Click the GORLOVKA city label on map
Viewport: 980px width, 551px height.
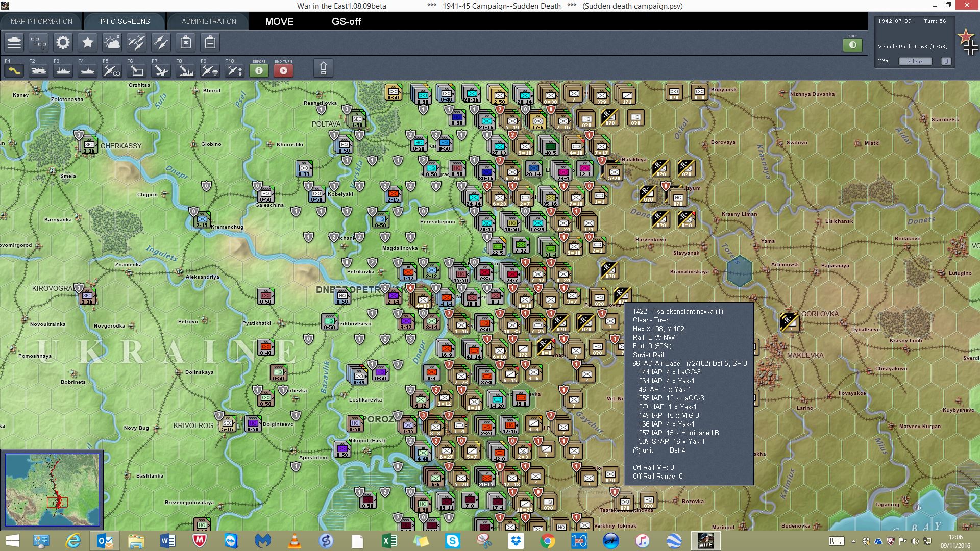[x=820, y=314]
